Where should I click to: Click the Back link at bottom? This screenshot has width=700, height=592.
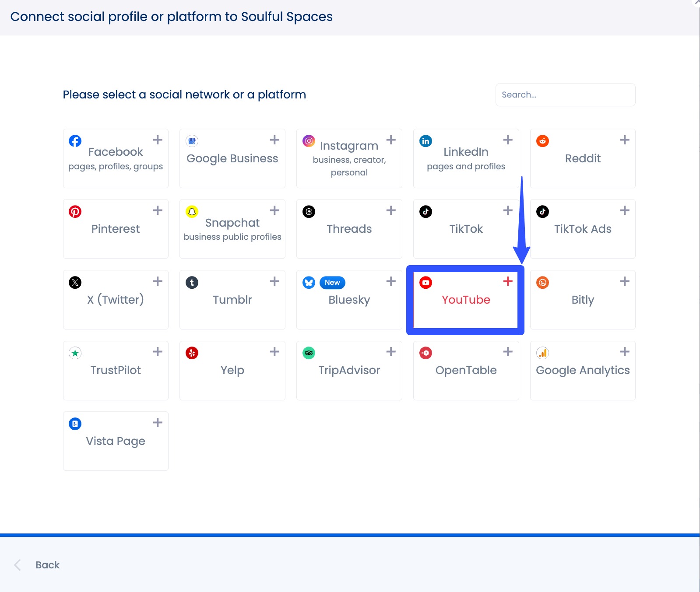(47, 564)
